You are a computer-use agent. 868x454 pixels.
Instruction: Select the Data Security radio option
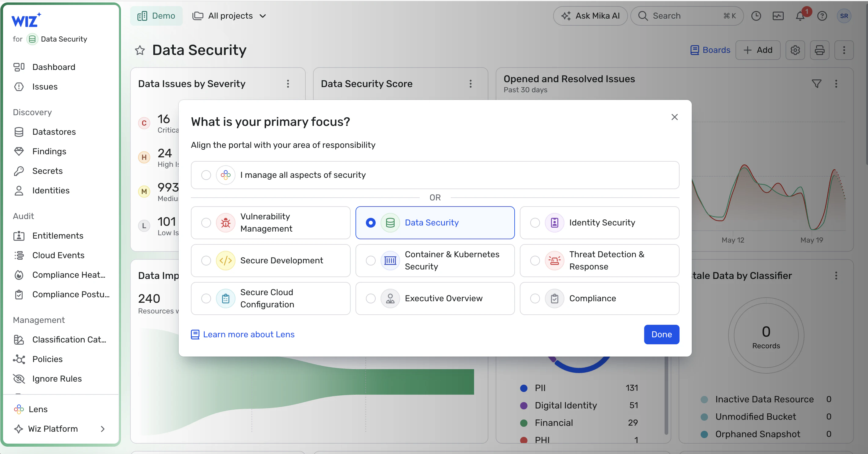(435, 222)
